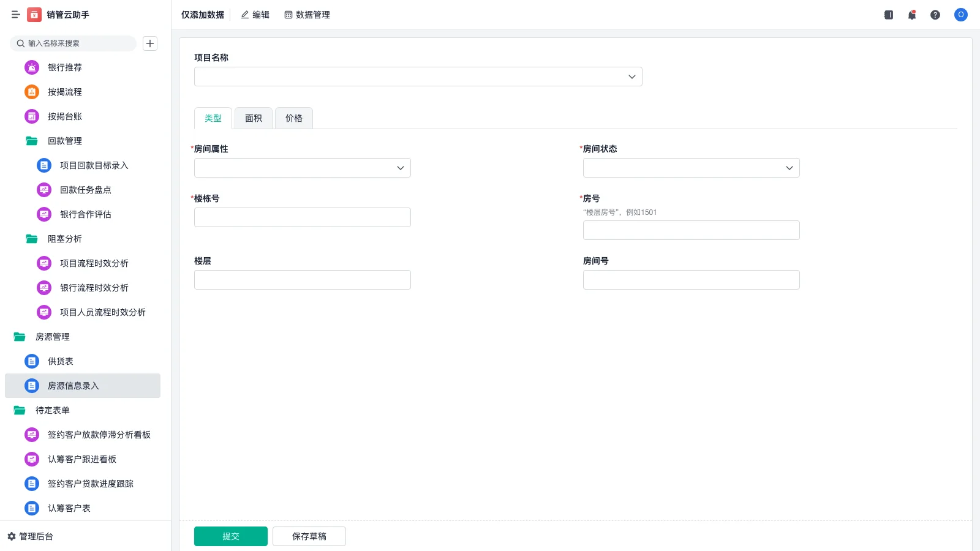This screenshot has width=980, height=551.
Task: Open the notifications bell icon
Action: point(911,15)
